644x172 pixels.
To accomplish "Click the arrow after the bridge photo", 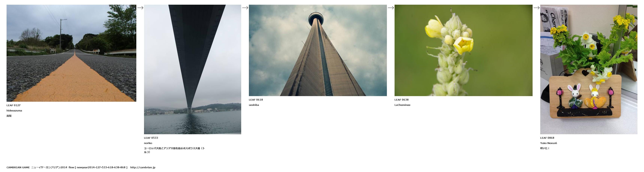I will pyautogui.click(x=245, y=8).
